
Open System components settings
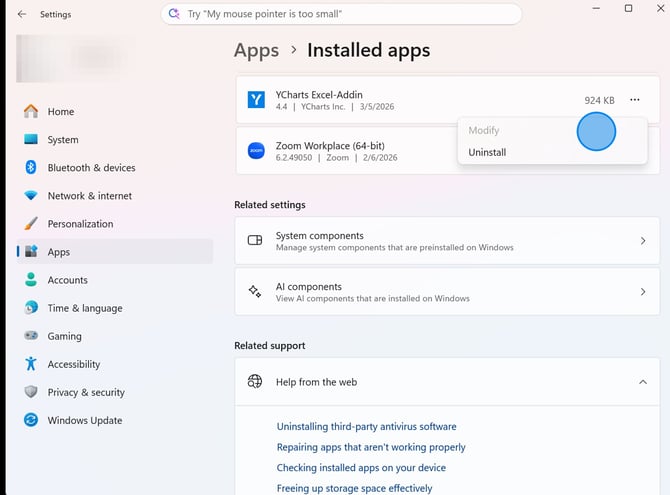click(447, 241)
